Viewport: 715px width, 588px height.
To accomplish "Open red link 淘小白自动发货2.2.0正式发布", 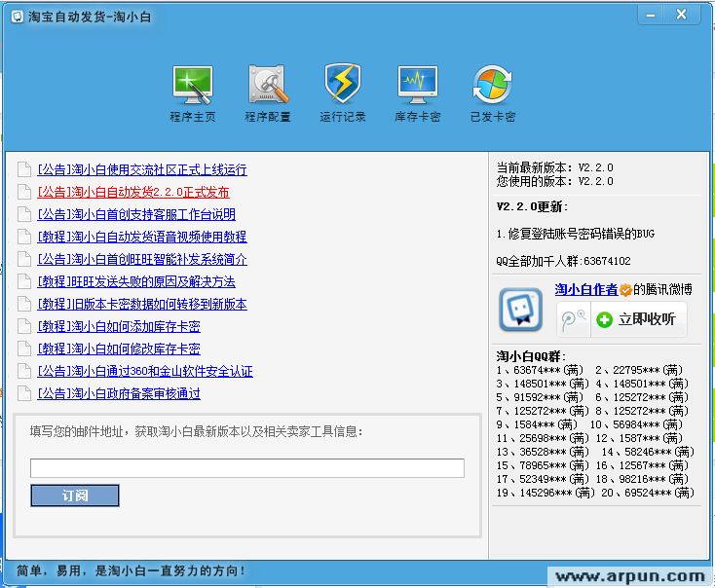I will pyautogui.click(x=133, y=192).
